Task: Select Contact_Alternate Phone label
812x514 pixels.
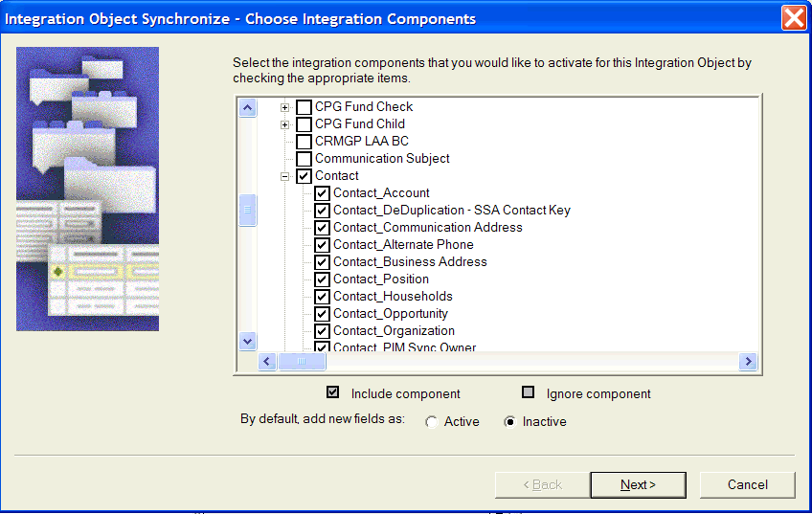Action: tap(403, 244)
